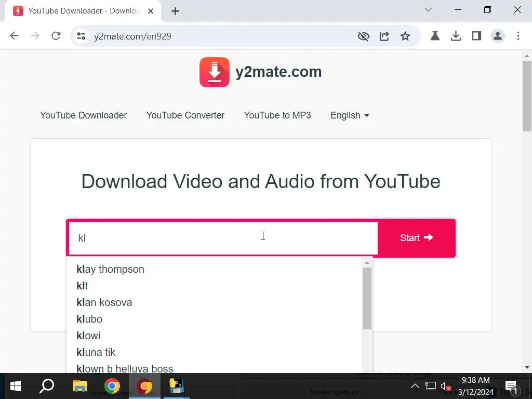This screenshot has height=399, width=532.
Task: Open the Chrome profile avatar
Action: [497, 36]
